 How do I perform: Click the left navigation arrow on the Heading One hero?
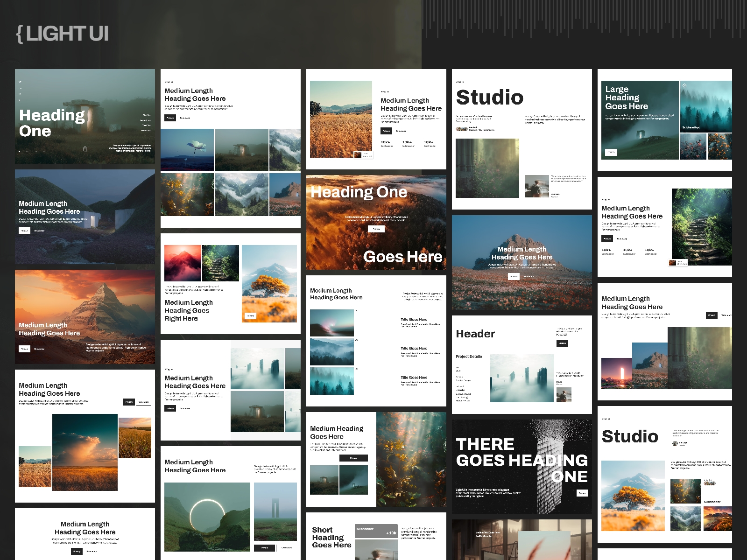click(20, 151)
